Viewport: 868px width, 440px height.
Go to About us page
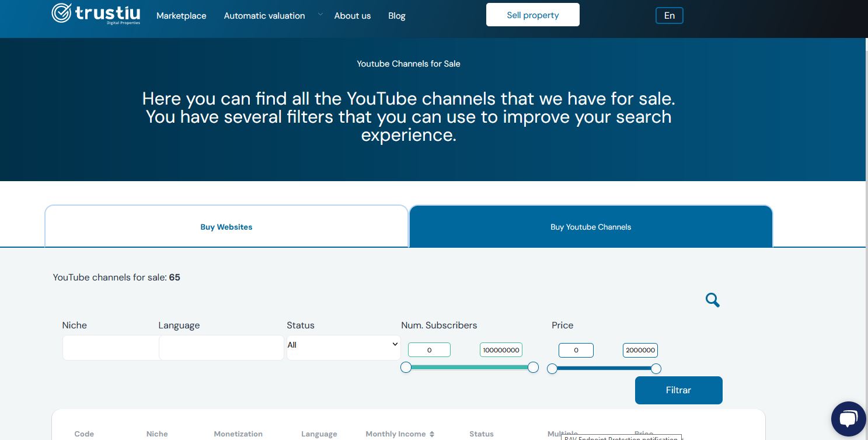coord(353,16)
